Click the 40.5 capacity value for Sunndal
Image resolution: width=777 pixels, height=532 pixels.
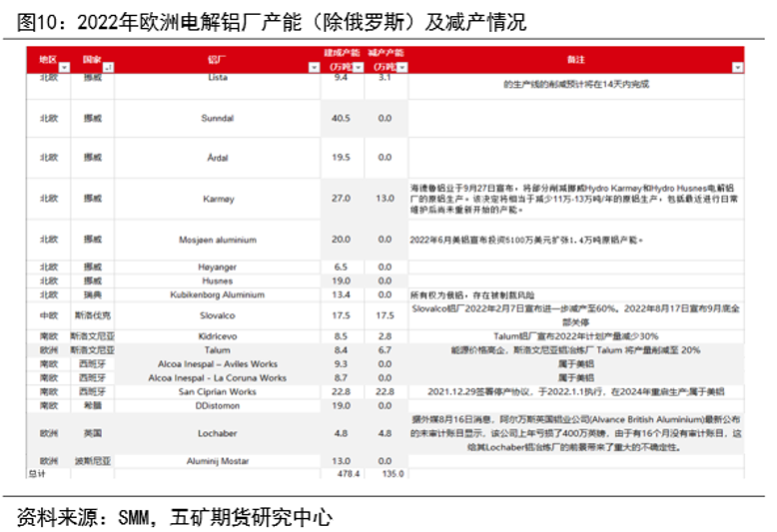point(341,118)
